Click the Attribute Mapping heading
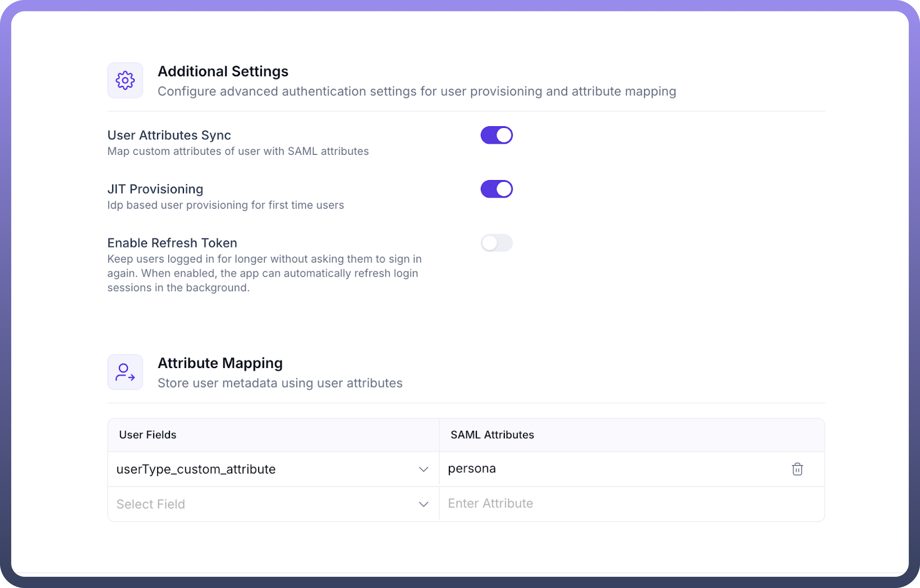The width and height of the screenshot is (920, 588). (220, 363)
